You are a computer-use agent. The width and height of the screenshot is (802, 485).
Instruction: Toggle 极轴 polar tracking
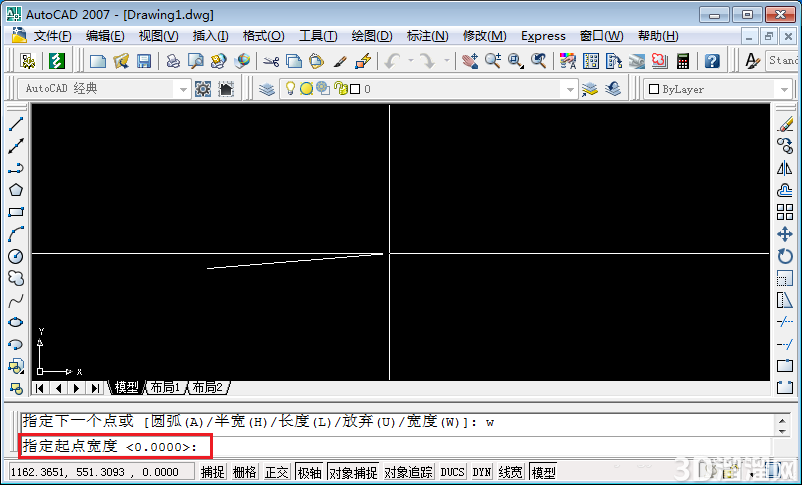coord(309,472)
